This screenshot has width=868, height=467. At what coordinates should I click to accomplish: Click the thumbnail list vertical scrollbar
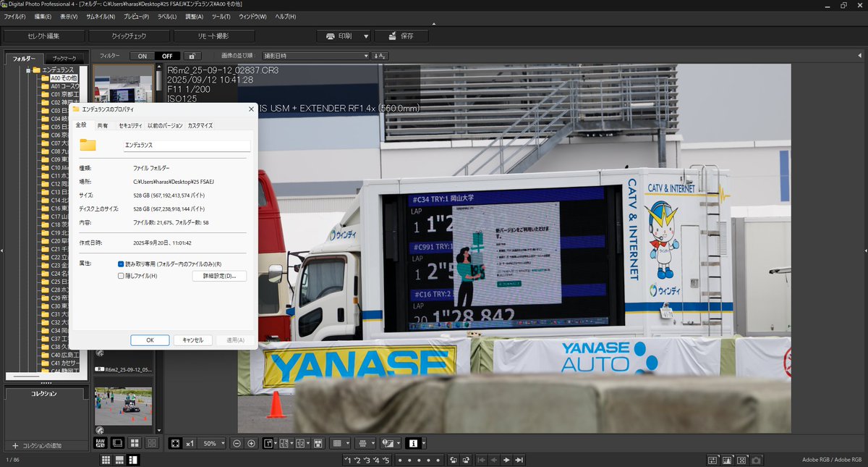[x=158, y=80]
